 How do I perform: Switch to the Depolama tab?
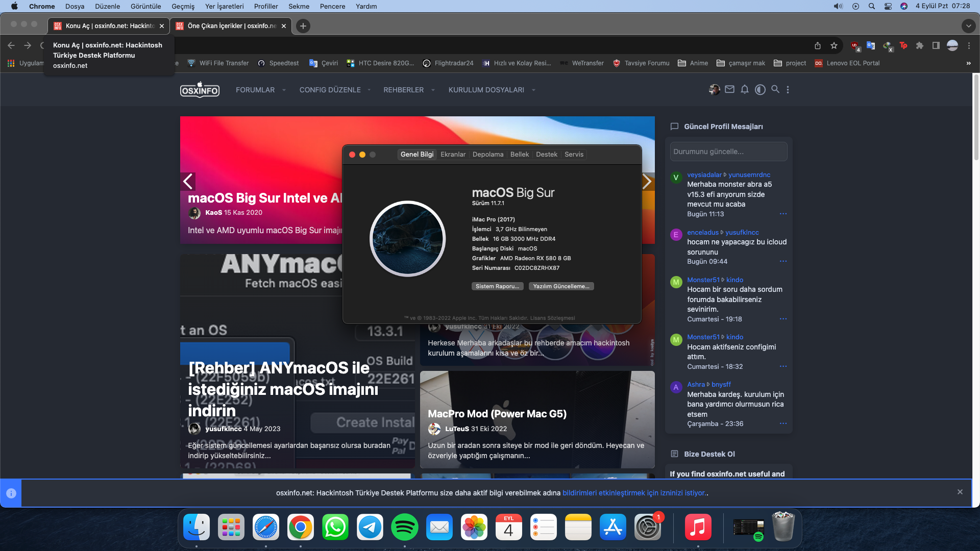[487, 155]
